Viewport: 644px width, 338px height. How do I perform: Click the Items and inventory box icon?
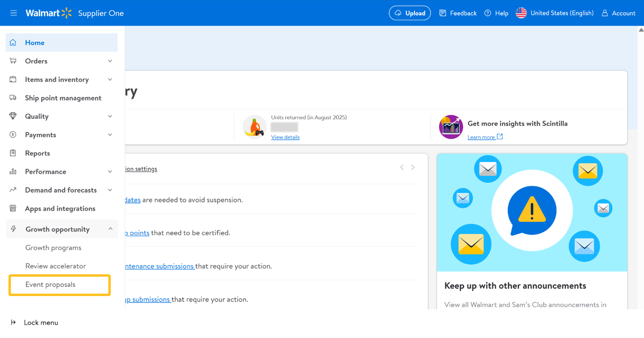(x=13, y=79)
